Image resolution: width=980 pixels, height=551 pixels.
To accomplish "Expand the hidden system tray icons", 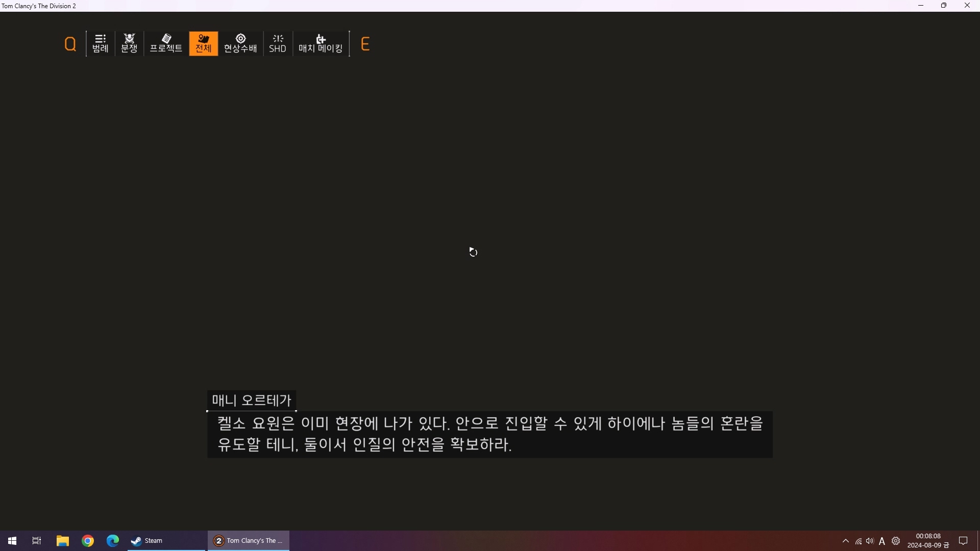I will point(845,541).
